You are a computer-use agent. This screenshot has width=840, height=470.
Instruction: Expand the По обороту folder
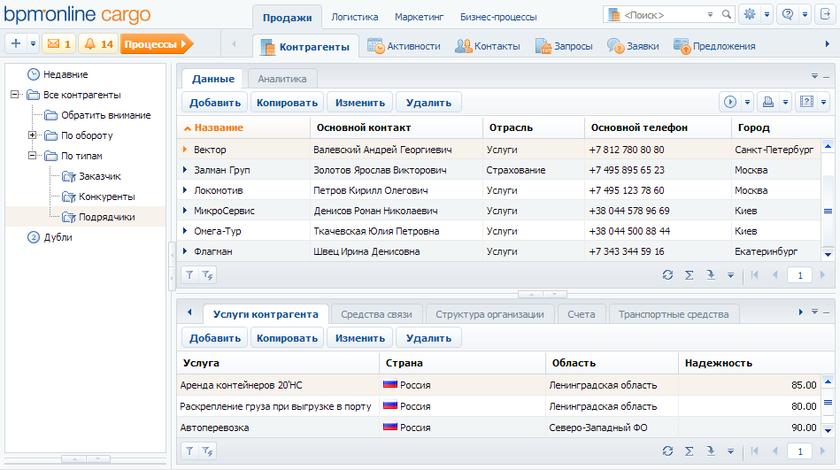(33, 135)
